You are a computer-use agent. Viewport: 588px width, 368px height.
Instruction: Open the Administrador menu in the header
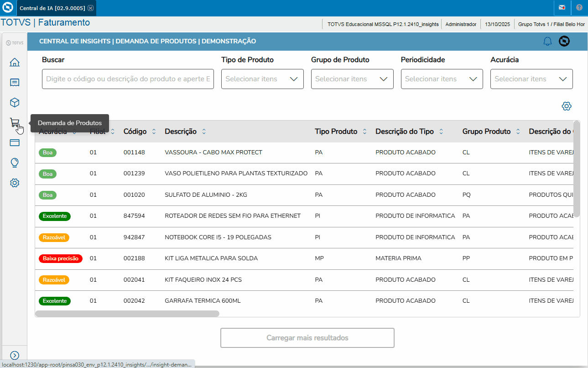[x=461, y=24]
